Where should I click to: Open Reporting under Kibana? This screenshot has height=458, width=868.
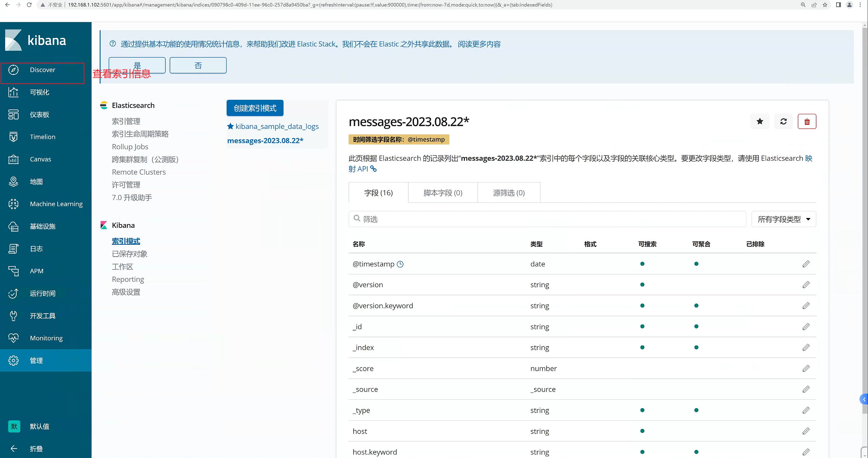coord(128,279)
